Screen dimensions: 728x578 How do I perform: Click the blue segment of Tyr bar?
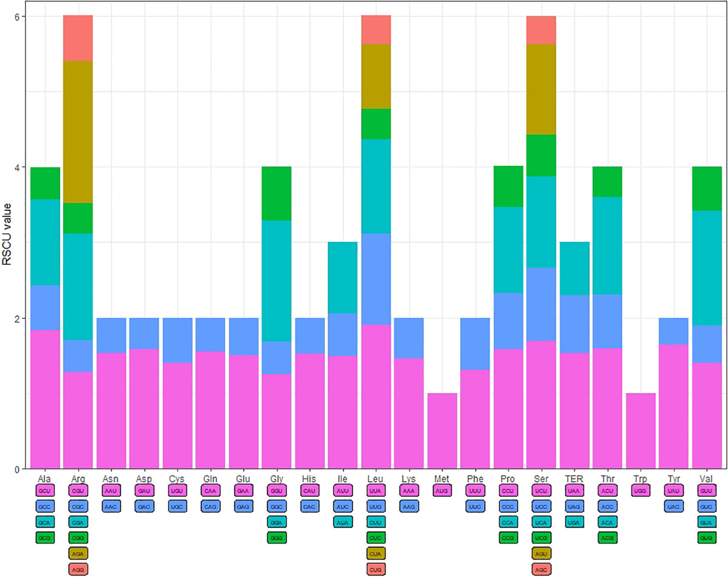[x=674, y=331]
